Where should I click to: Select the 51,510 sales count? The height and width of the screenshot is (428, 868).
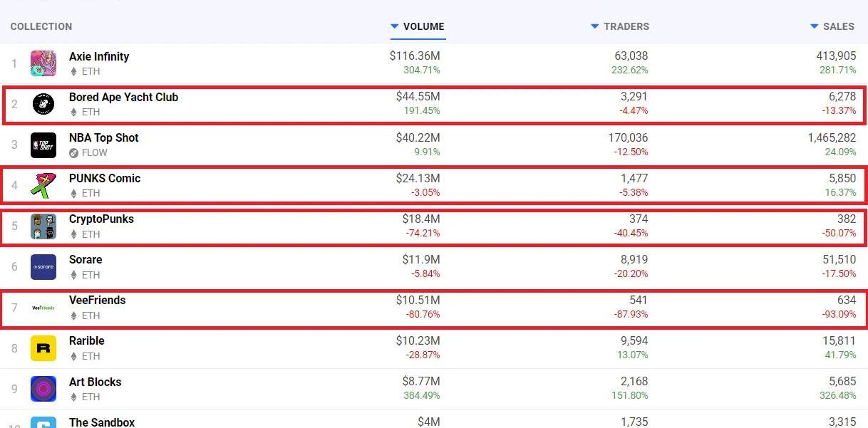[x=839, y=259]
